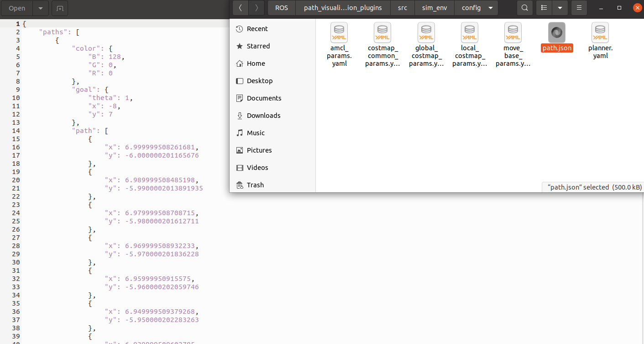Click the download arrow icon beside Downloads
Image resolution: width=644 pixels, height=344 pixels.
(x=239, y=116)
